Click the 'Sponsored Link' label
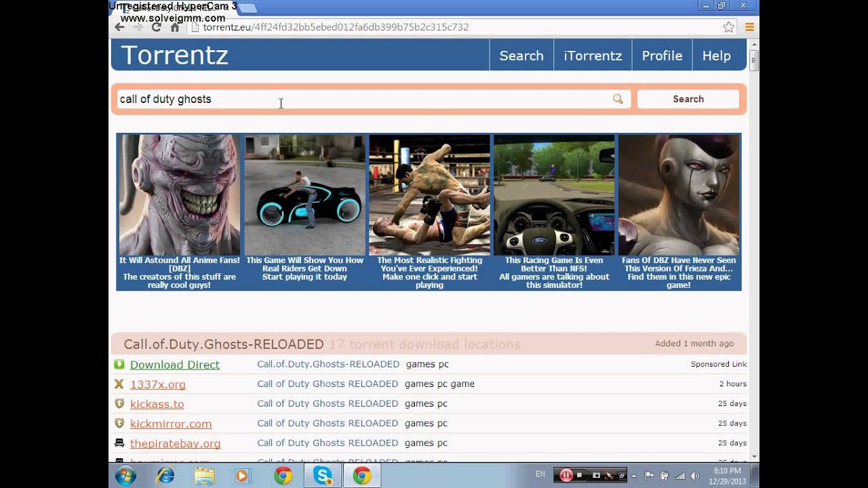868x488 pixels. [719, 364]
